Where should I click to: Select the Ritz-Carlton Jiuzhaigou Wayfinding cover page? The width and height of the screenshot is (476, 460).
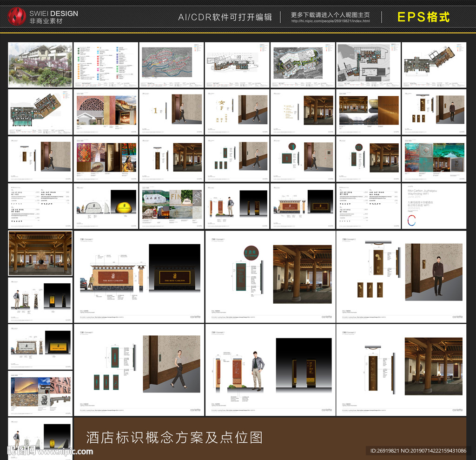click(x=434, y=205)
